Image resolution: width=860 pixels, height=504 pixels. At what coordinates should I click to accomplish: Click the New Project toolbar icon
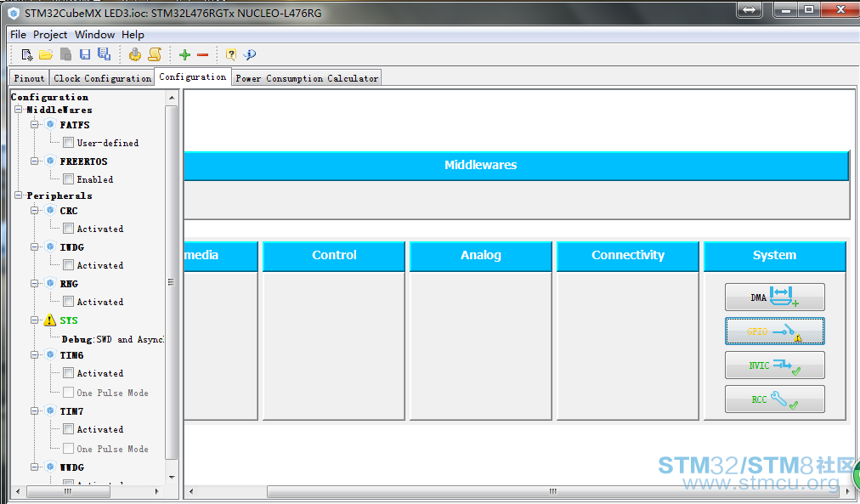27,54
